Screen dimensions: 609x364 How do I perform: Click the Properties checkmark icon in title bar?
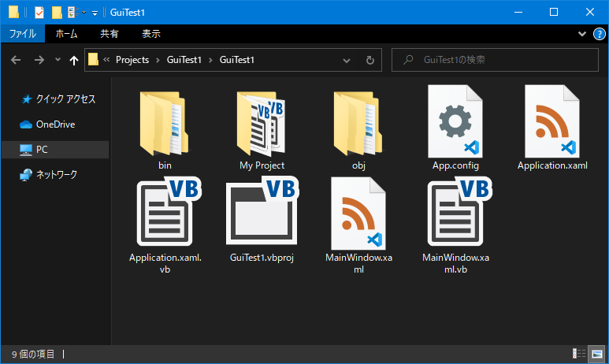39,13
